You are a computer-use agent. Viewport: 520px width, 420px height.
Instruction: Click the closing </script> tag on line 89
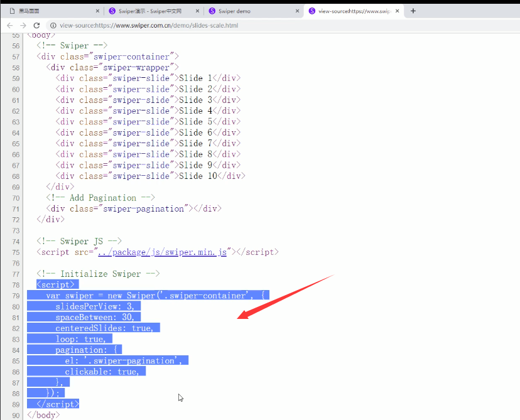pyautogui.click(x=58, y=404)
